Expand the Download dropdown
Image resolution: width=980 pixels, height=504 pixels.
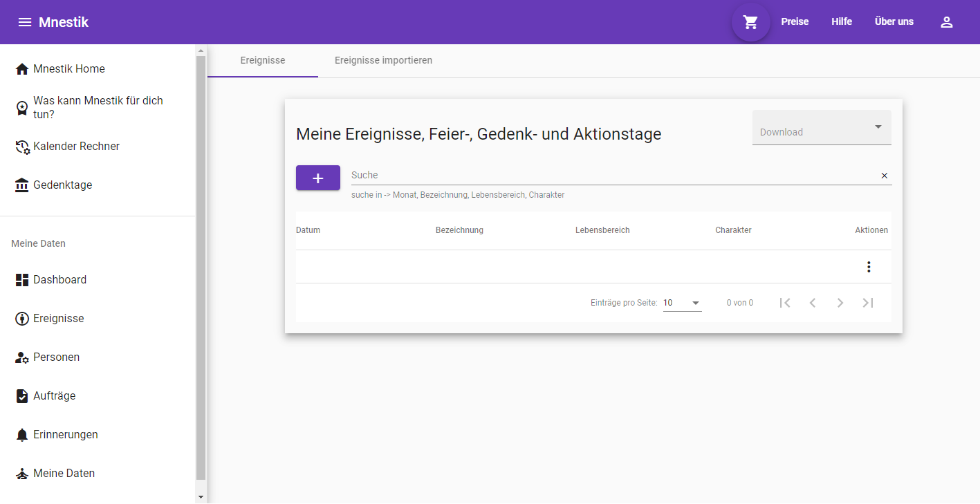tap(821, 129)
